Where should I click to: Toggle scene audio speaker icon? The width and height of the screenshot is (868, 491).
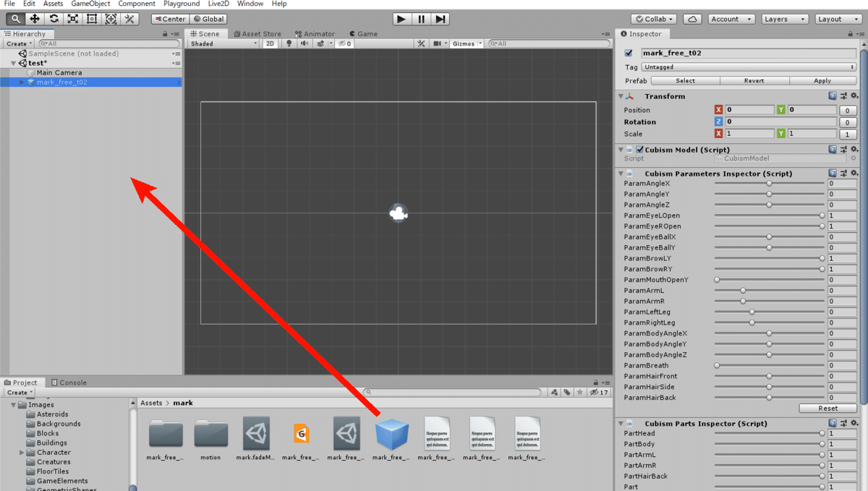(x=305, y=43)
